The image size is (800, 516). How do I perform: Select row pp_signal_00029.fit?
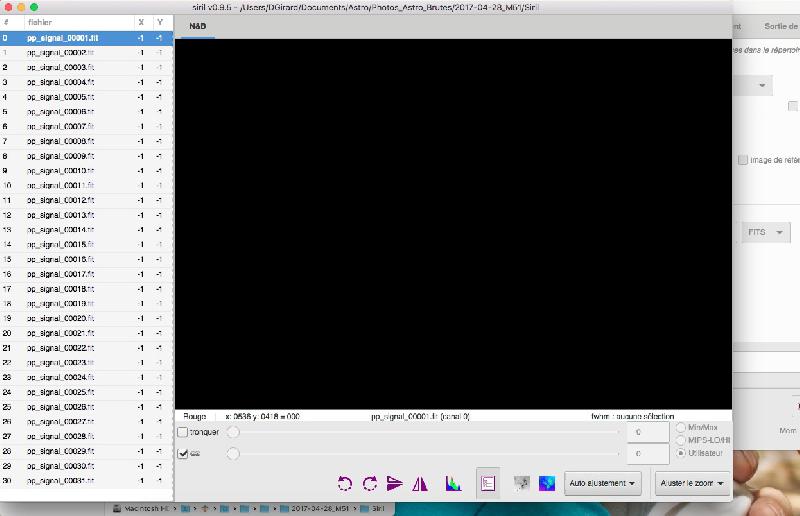click(x=86, y=451)
